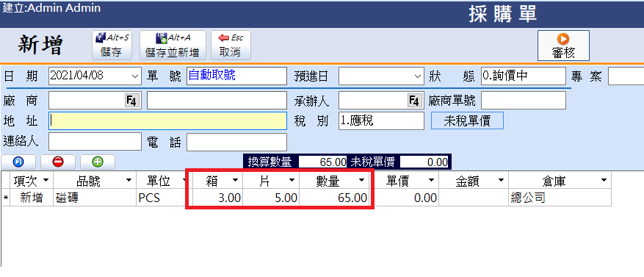The image size is (644, 277).
Task: Click the red minus delete row icon
Action: pyautogui.click(x=58, y=162)
